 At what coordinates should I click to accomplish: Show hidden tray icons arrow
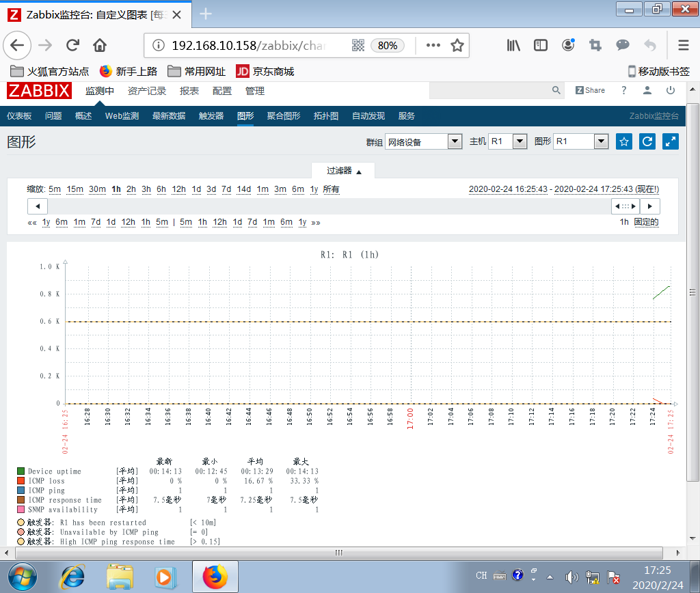[550, 577]
